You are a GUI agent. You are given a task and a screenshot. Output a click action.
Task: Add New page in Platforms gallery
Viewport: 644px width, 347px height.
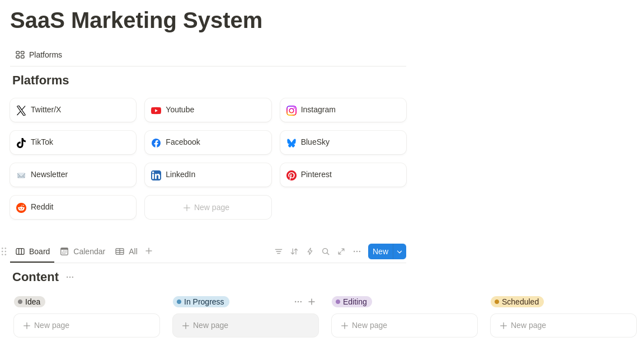(208, 207)
